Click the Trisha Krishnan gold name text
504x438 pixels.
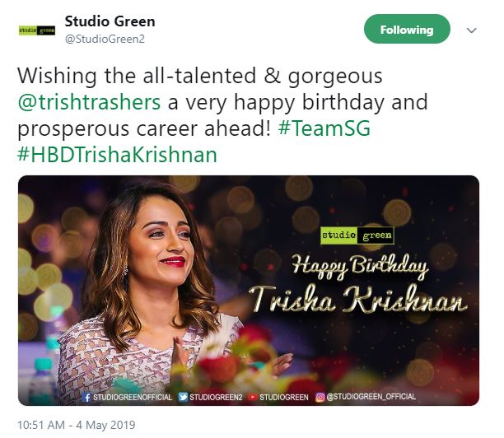point(357,300)
